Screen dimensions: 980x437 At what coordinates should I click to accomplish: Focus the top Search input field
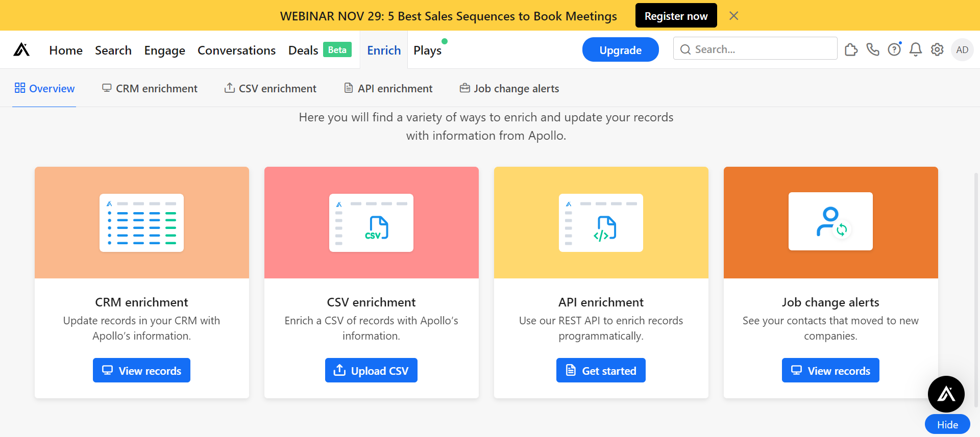tap(755, 49)
